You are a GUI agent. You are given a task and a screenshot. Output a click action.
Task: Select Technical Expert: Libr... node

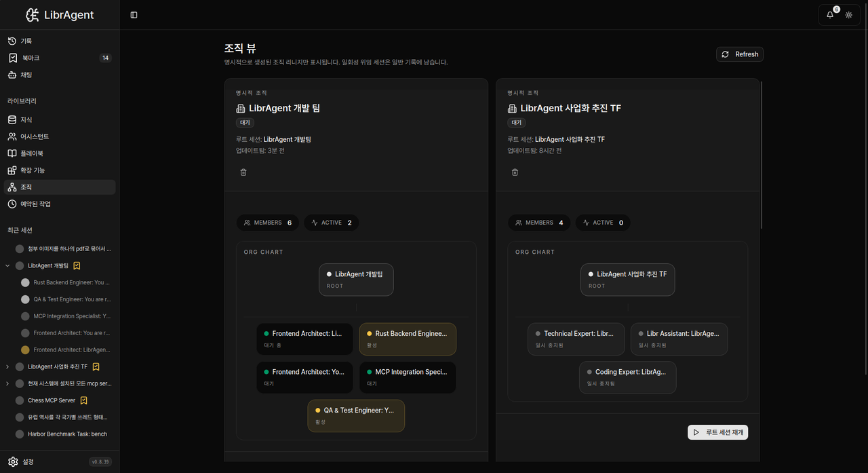point(576,339)
